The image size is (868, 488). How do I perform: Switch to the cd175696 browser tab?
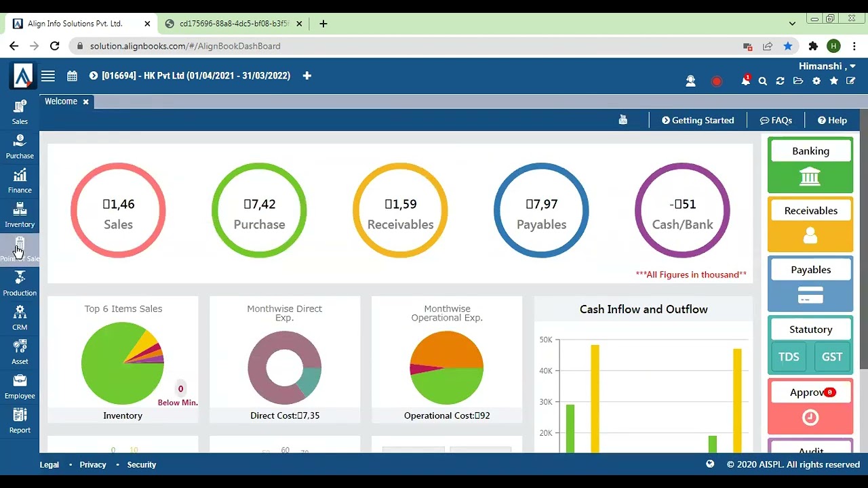[234, 24]
